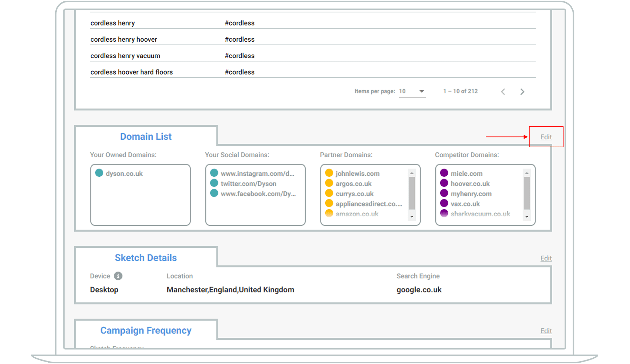Image resolution: width=630 pixels, height=364 pixels.
Task: Select the Campaign Frequency tab heading
Action: (x=146, y=330)
